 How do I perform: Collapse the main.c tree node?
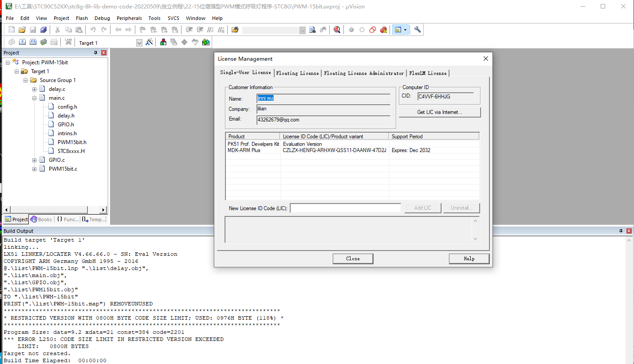(x=35, y=98)
